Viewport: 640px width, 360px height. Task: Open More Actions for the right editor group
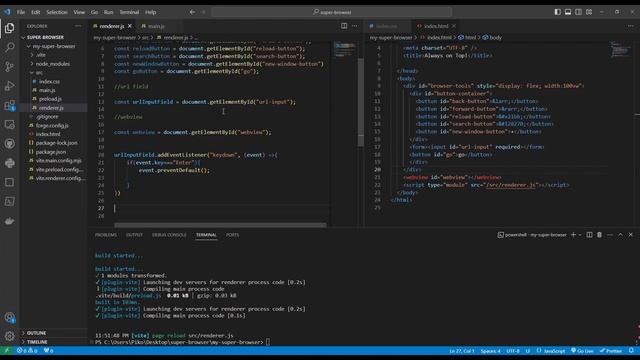tap(631, 26)
